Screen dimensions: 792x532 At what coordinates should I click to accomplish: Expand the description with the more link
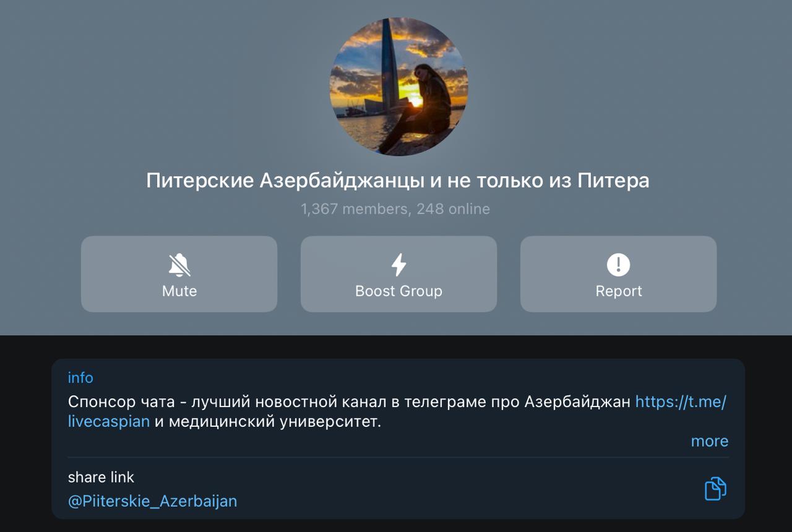(710, 441)
